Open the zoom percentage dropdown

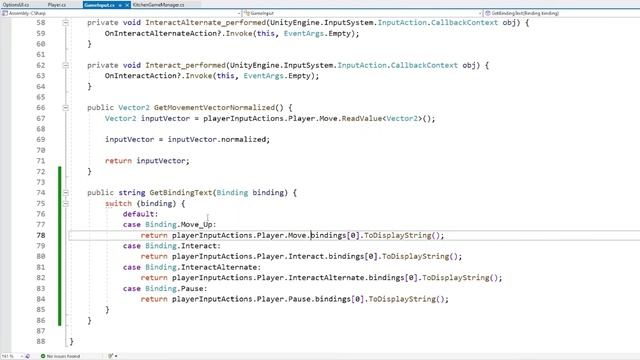(12, 356)
